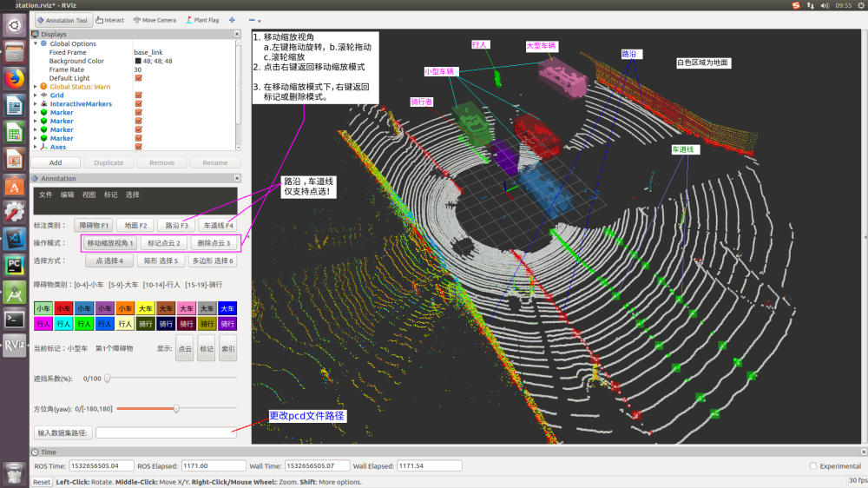Choose 多边形 选择 6 selection method
Image resolution: width=868 pixels, height=488 pixels.
(x=213, y=260)
